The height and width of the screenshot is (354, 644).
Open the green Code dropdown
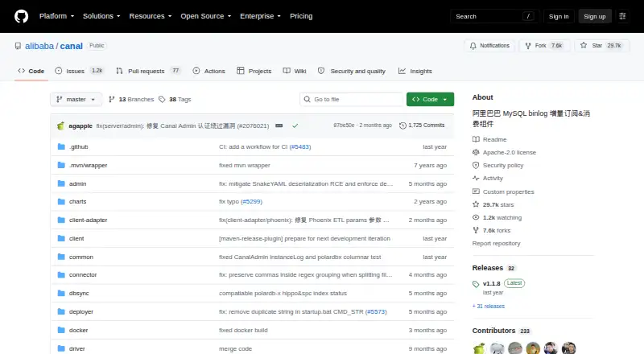(x=430, y=100)
